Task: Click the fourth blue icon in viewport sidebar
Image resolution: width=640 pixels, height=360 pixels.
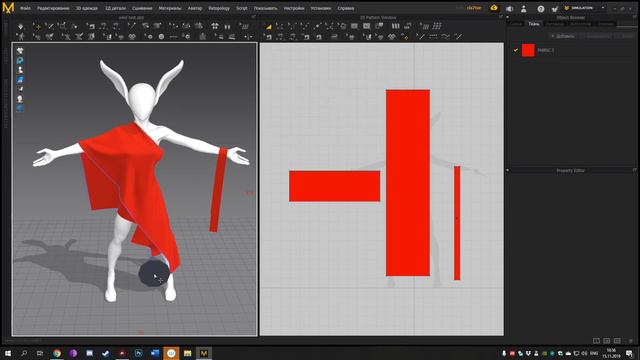Action: 20,80
